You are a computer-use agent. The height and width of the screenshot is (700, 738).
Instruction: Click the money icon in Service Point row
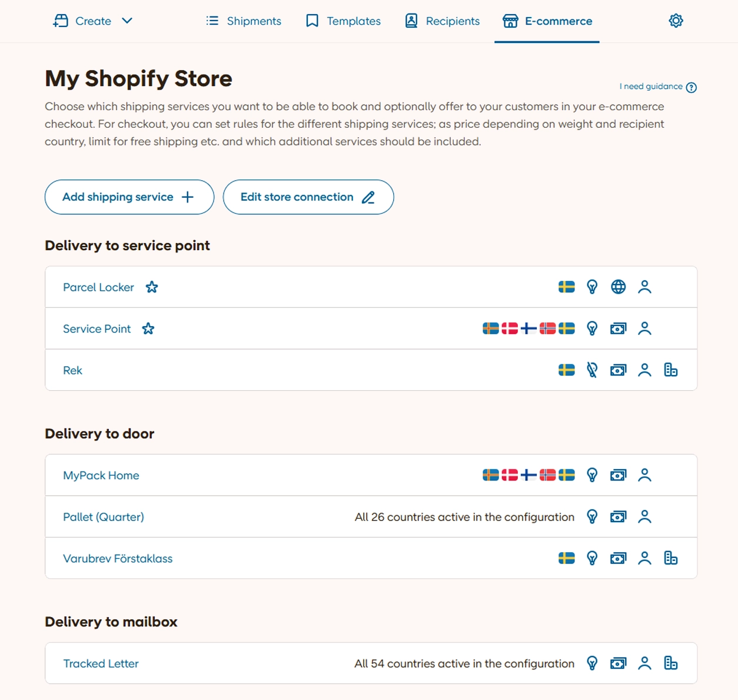[618, 329]
